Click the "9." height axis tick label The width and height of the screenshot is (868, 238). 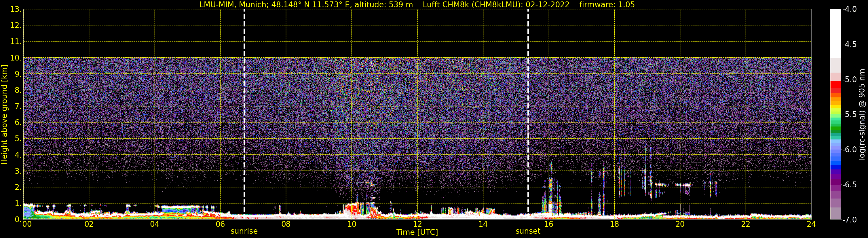(18, 74)
